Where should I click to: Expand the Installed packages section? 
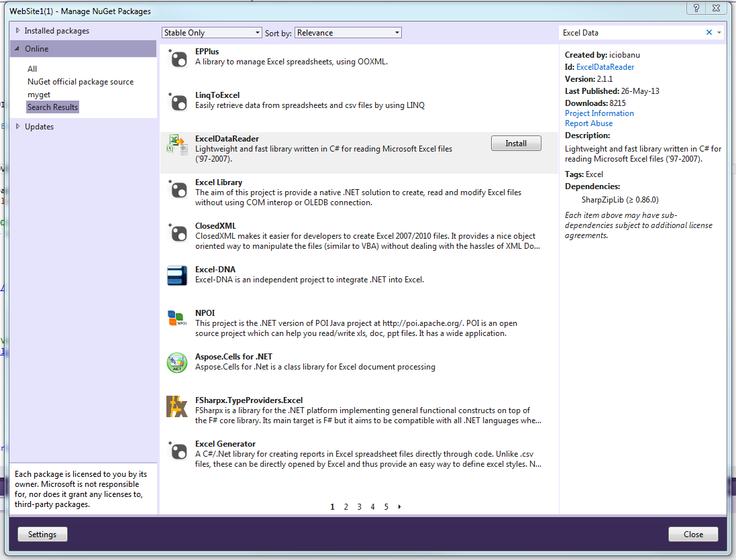18,30
